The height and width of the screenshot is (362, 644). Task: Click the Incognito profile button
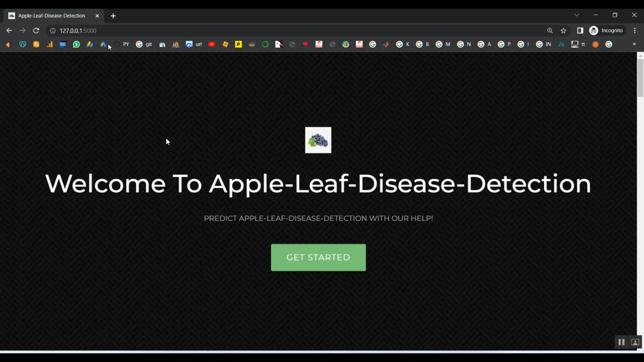[606, 30]
